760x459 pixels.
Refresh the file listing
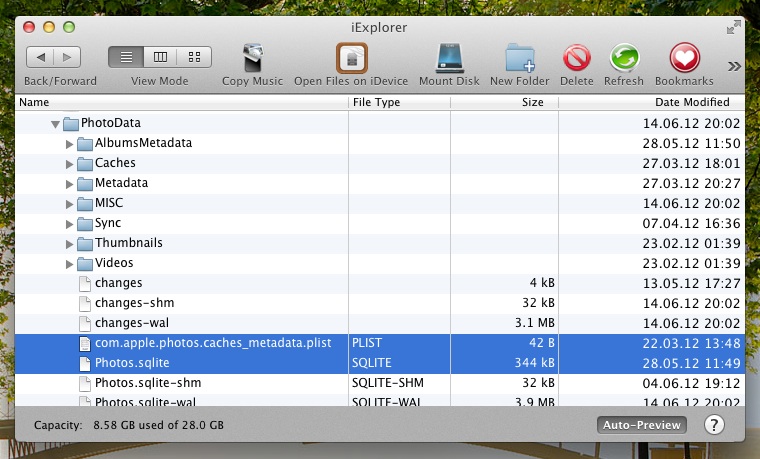point(624,58)
